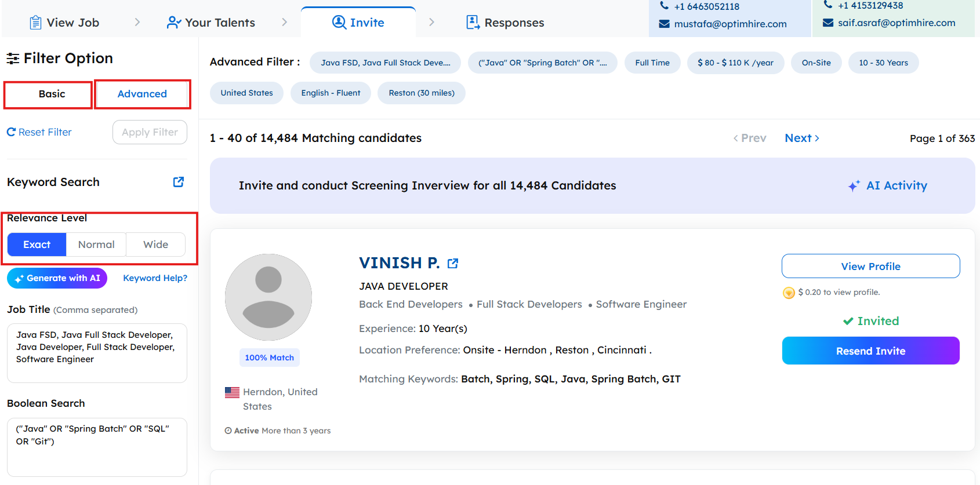Viewport: 980px width, 485px height.
Task: Click the Reset Filter link
Action: (x=39, y=132)
